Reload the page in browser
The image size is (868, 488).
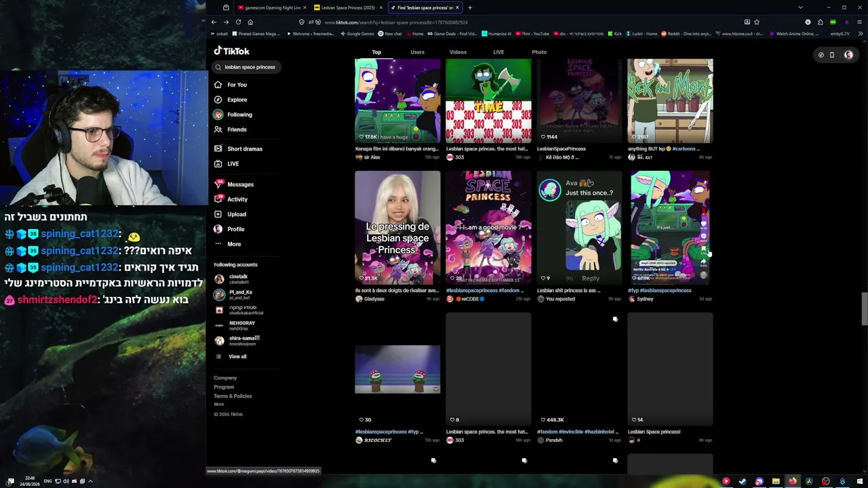click(x=238, y=22)
